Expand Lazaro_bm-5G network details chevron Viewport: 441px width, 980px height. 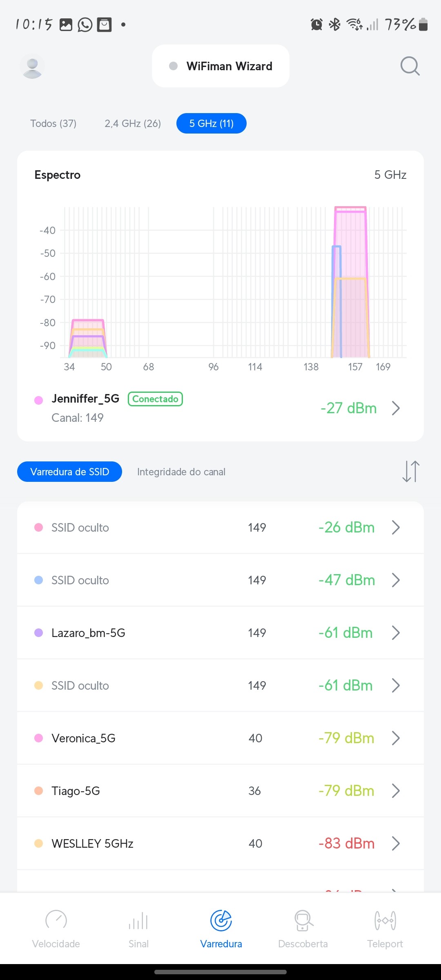[x=395, y=633]
